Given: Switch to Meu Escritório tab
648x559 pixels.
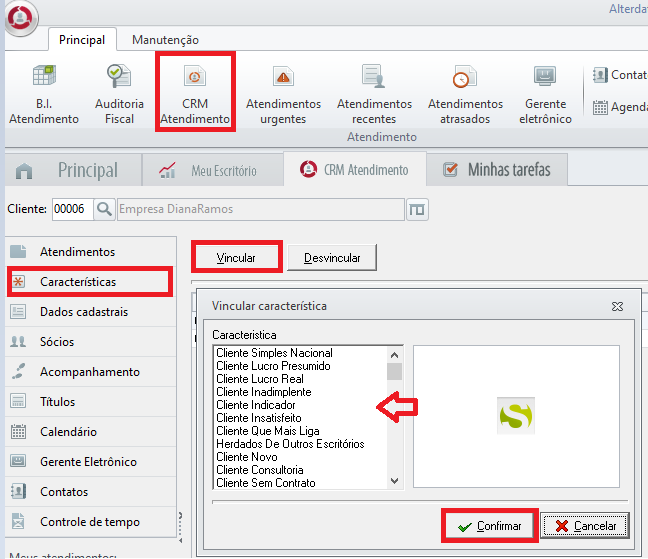Looking at the screenshot, I should click(x=213, y=170).
